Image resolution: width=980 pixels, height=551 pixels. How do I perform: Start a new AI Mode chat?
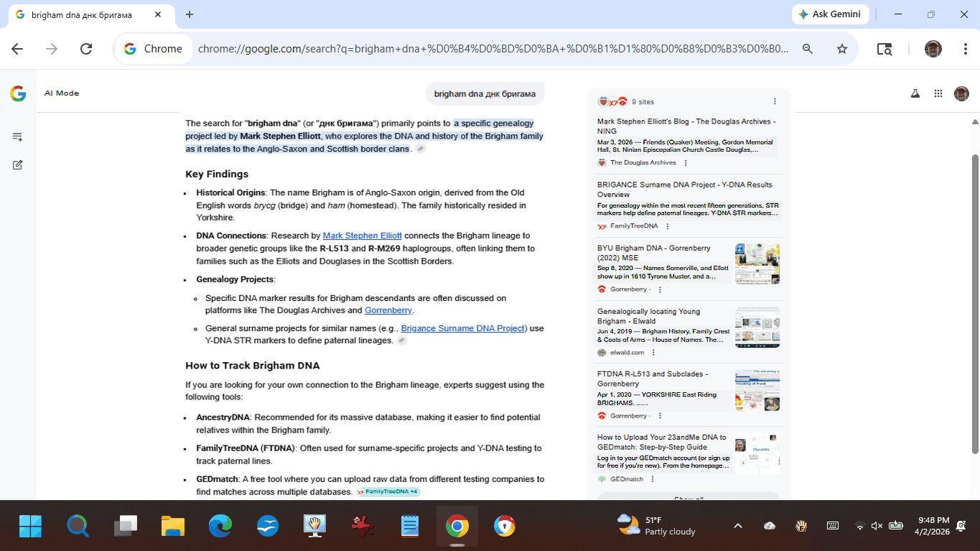coord(18,165)
